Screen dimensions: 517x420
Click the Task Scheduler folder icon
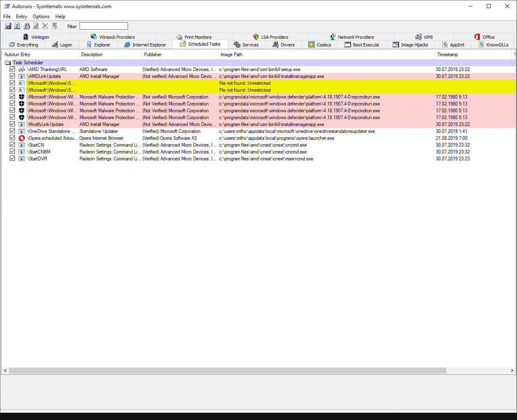(8, 63)
